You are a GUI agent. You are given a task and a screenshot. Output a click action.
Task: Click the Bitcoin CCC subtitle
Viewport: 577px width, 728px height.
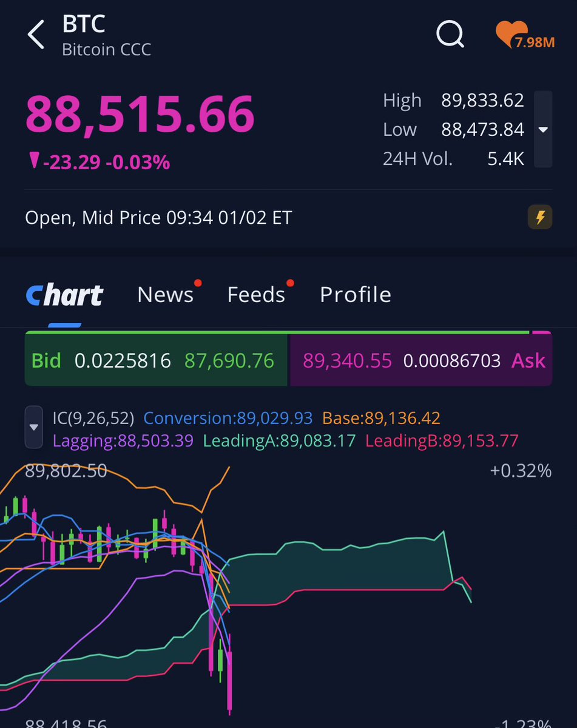coord(107,49)
